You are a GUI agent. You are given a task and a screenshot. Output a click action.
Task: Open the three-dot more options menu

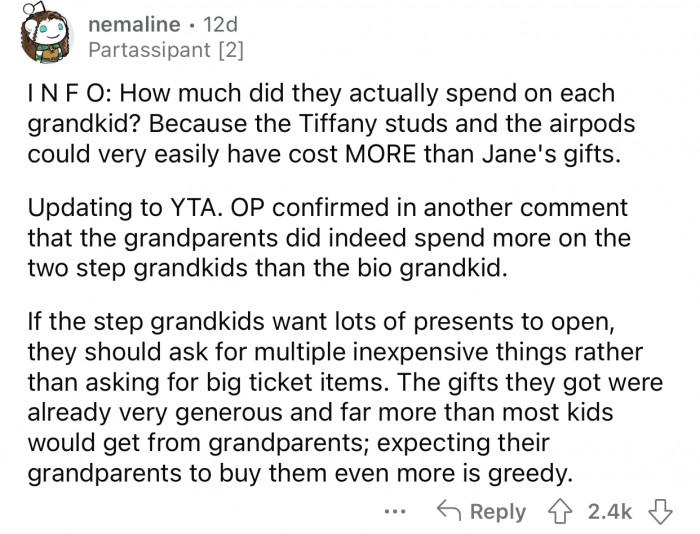pos(396,512)
